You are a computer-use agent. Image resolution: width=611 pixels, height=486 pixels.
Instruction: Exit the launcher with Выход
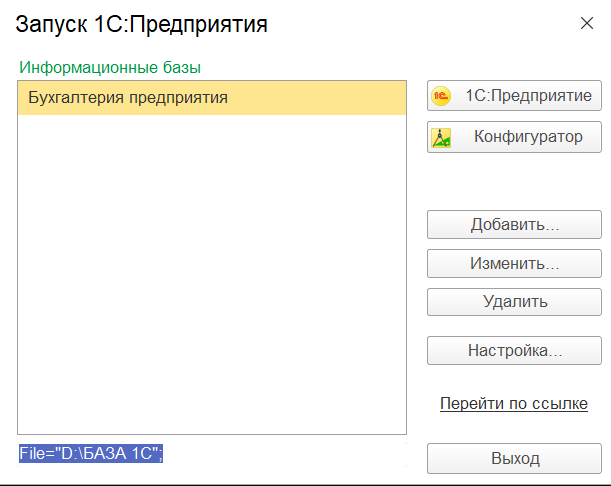[x=514, y=459]
